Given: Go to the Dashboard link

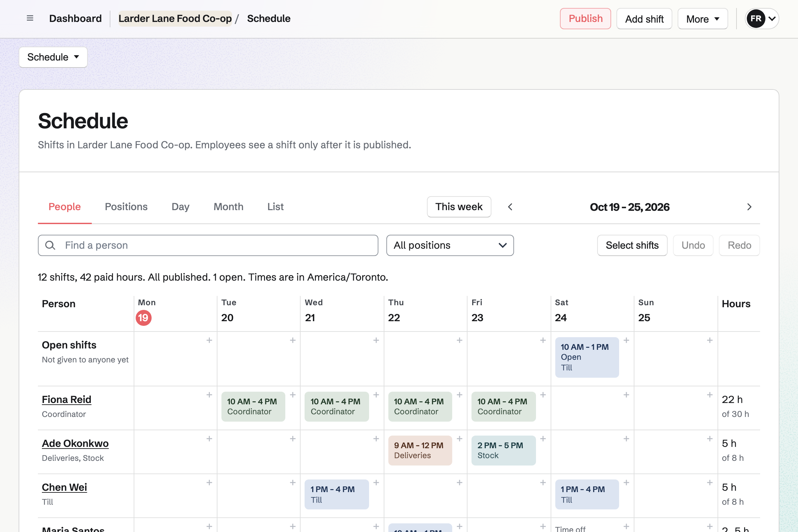Looking at the screenshot, I should [x=75, y=18].
